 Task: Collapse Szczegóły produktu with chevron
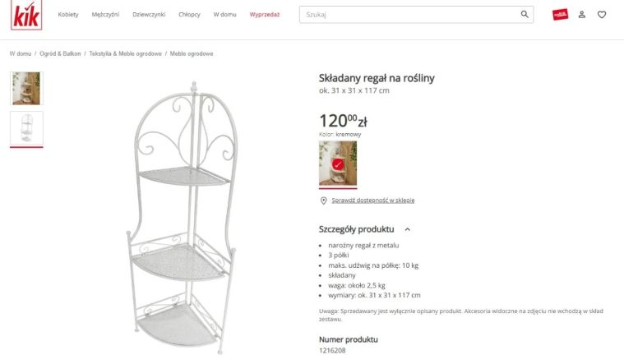[x=408, y=229]
